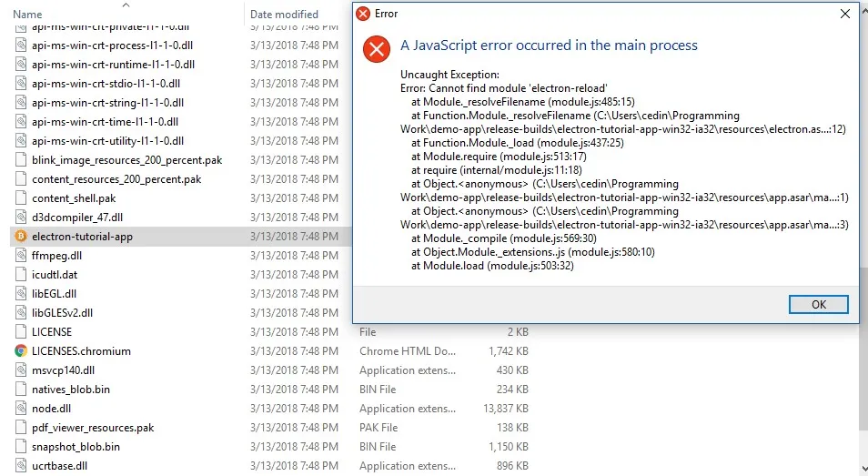
Task: Sort files by Date modified column header
Action: coord(284,15)
